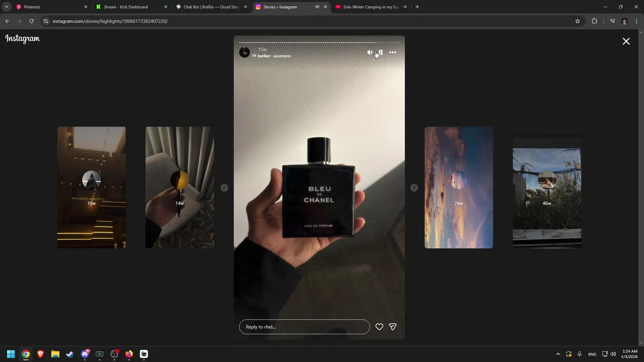
Task: Share the story with the paper-plane icon
Action: coord(393,327)
